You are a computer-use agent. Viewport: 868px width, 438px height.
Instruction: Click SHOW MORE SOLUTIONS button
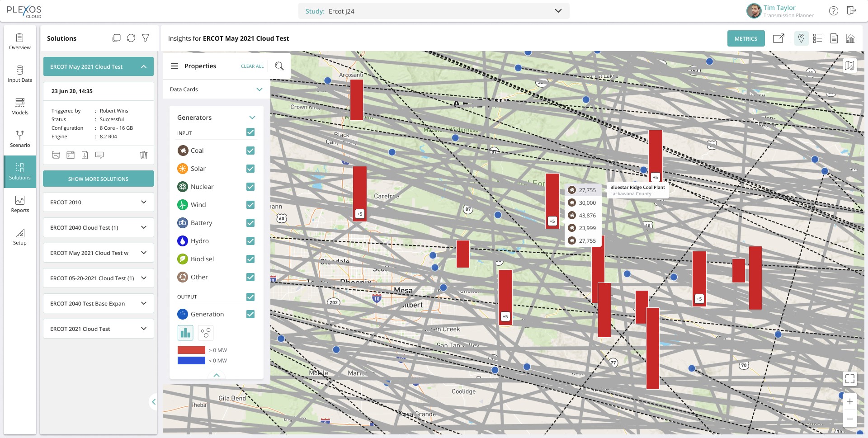click(x=99, y=179)
